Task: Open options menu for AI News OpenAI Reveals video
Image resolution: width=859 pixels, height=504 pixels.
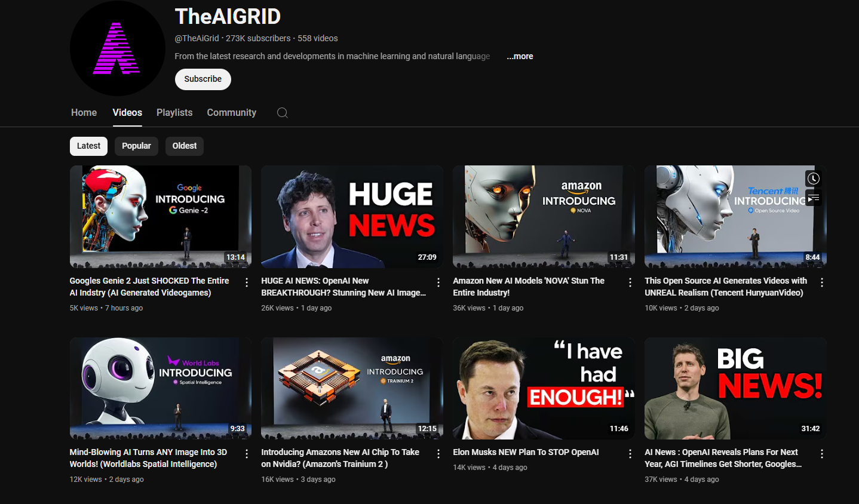Action: (822, 454)
